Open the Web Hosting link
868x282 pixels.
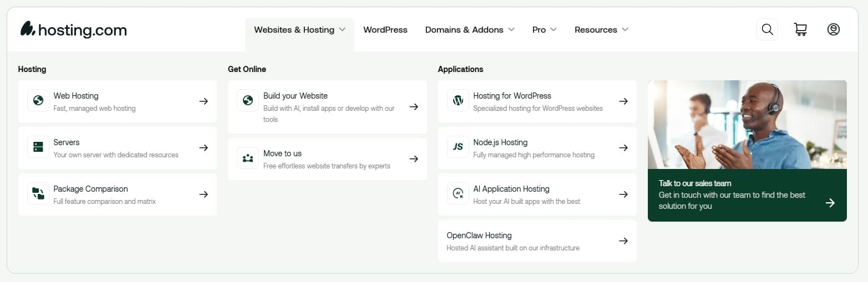(x=76, y=96)
